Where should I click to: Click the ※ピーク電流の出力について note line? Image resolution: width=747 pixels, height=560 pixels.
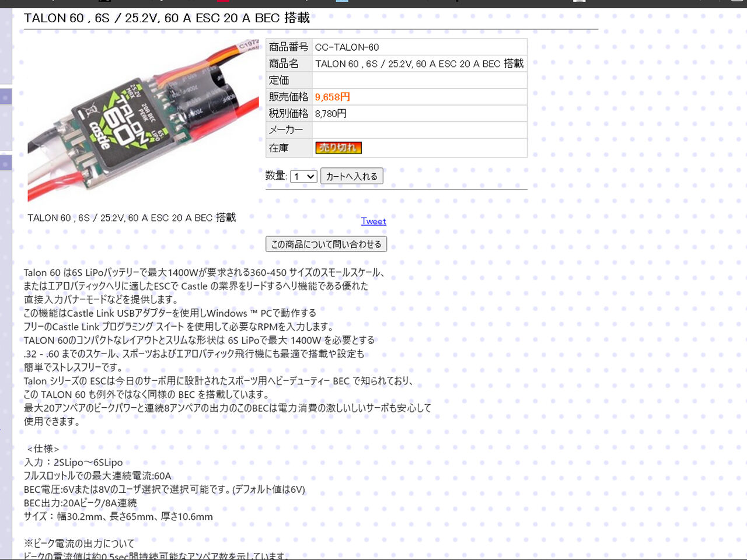pyautogui.click(x=79, y=544)
